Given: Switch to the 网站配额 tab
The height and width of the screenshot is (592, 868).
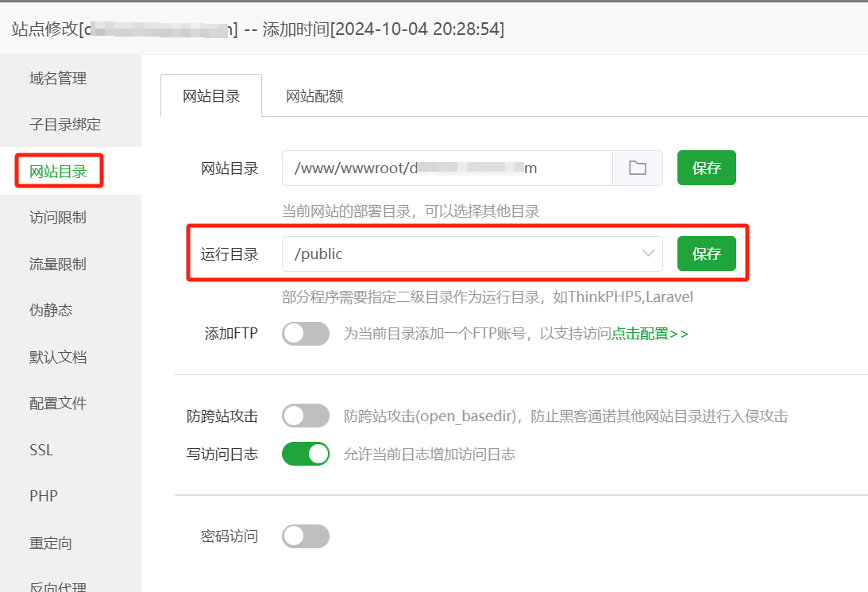Looking at the screenshot, I should (x=314, y=96).
